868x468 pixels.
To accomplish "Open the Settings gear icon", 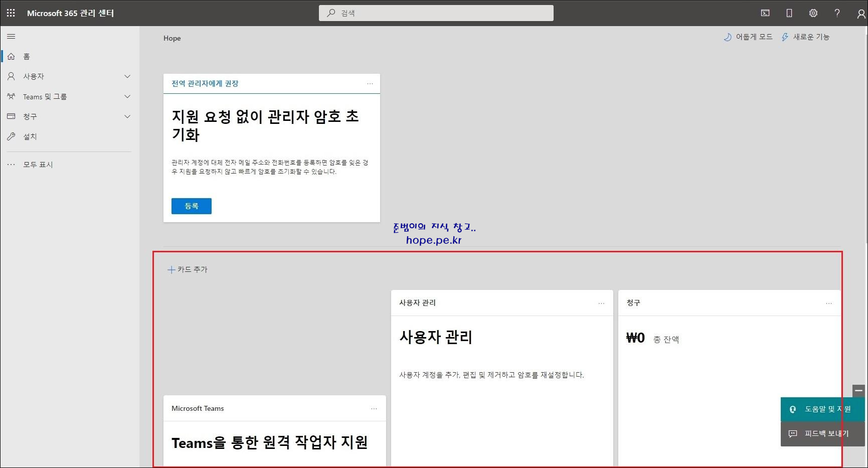I will [813, 13].
